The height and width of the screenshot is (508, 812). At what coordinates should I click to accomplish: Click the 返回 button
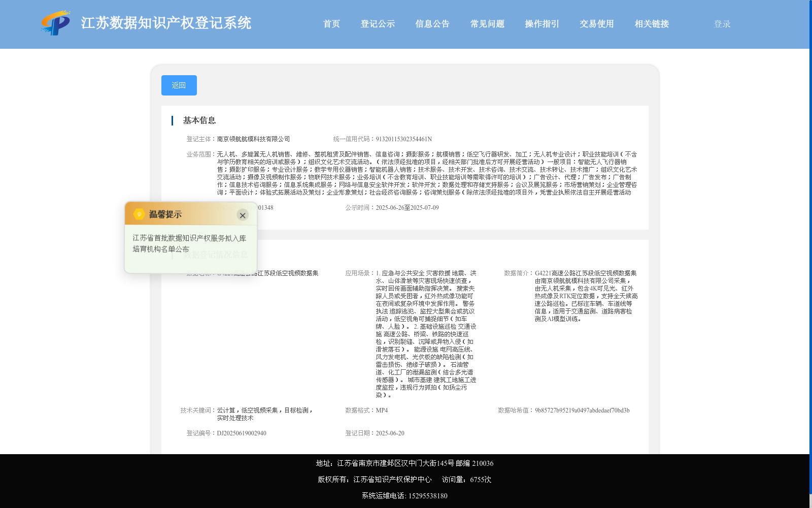tap(179, 85)
